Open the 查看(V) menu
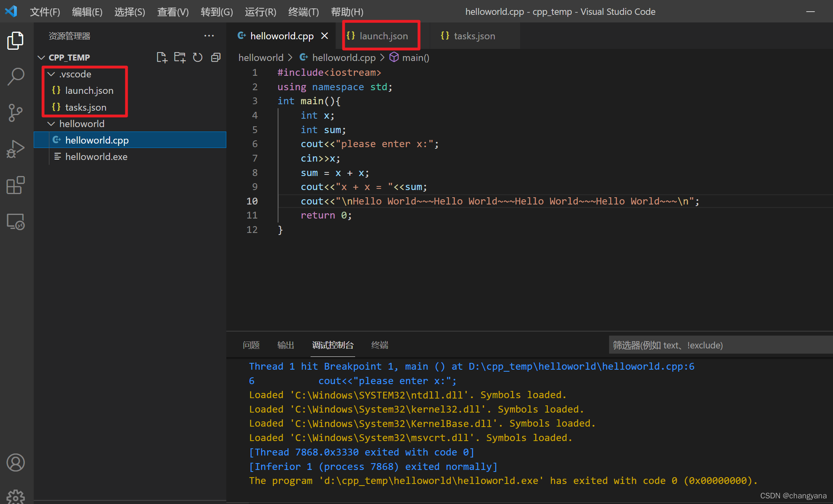This screenshot has height=504, width=833. [x=173, y=12]
